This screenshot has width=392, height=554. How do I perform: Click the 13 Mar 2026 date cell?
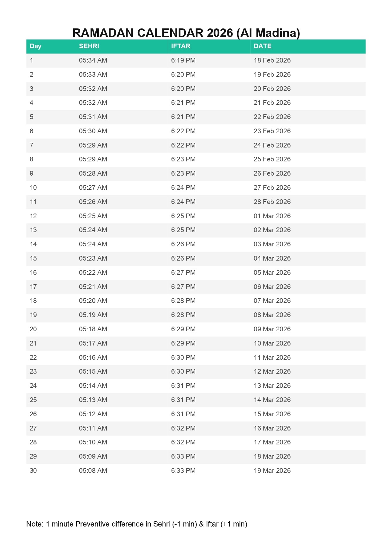272,386
